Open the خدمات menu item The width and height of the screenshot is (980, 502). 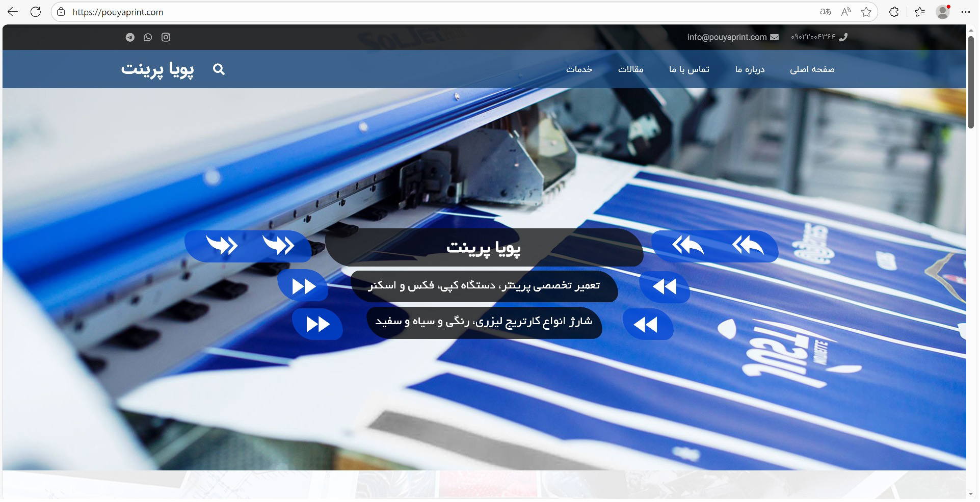[579, 69]
